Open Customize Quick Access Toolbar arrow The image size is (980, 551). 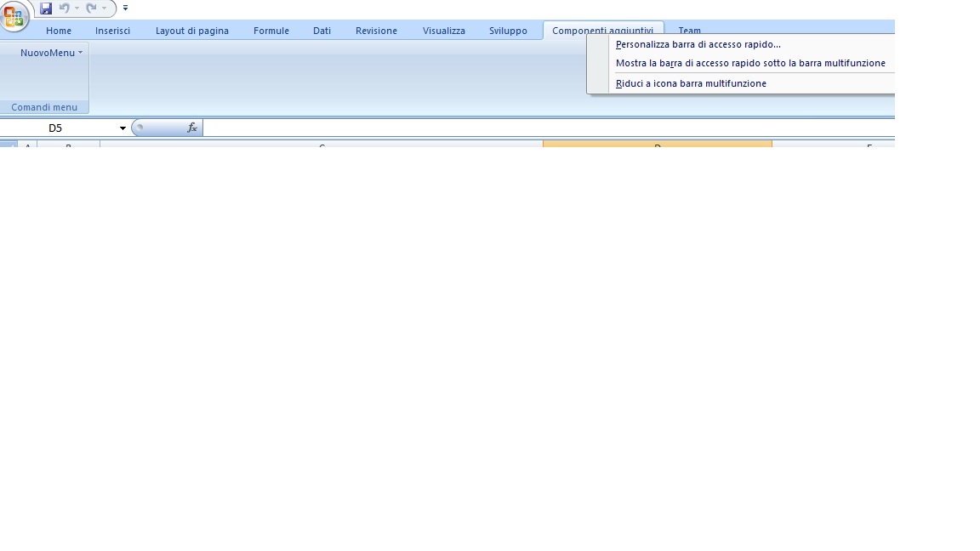126,9
